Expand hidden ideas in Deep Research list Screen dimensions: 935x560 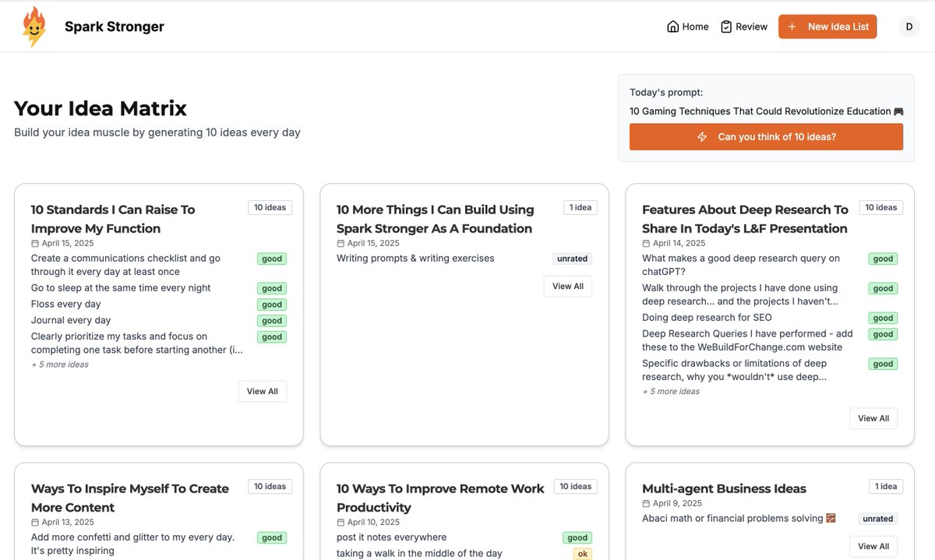point(672,391)
